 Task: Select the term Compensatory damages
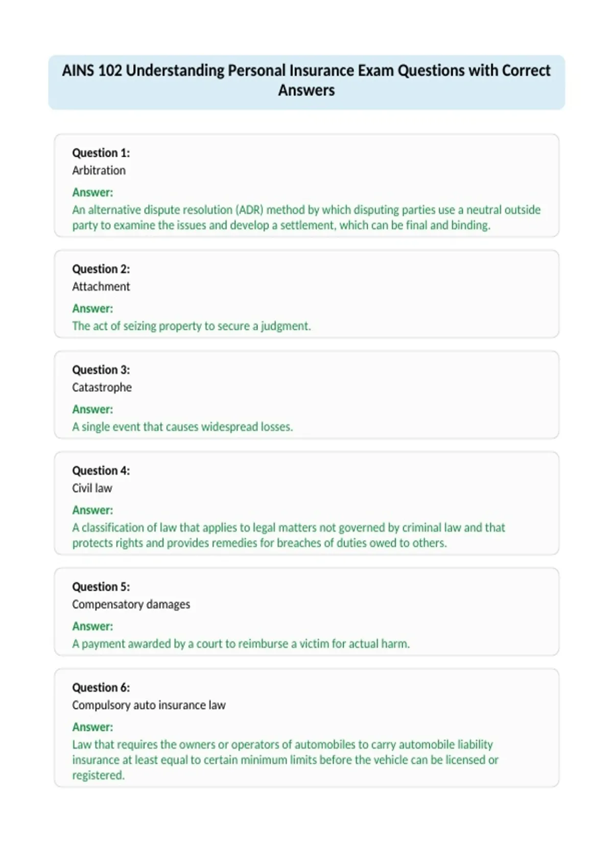click(131, 605)
